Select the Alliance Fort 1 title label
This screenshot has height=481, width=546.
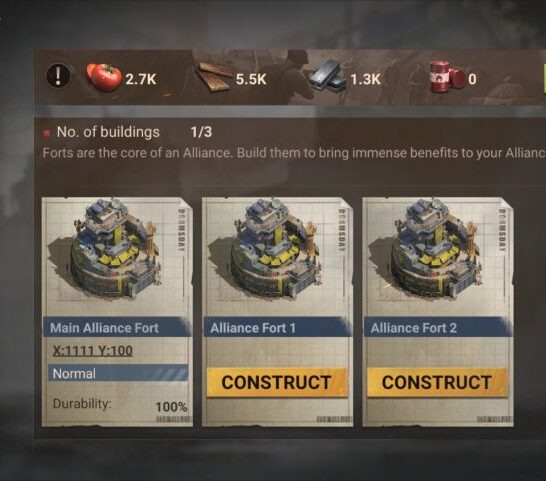coord(253,328)
